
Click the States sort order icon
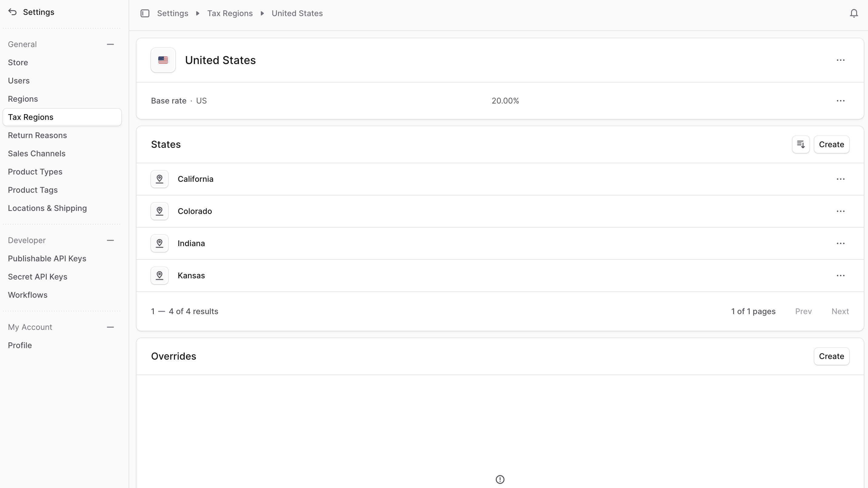pyautogui.click(x=801, y=145)
